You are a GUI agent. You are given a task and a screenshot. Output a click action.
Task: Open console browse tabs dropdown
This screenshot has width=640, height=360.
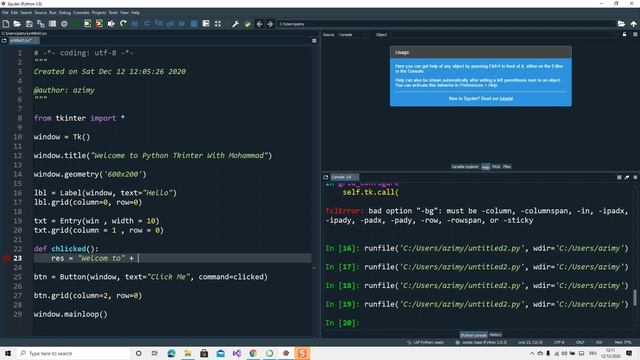tap(326, 177)
